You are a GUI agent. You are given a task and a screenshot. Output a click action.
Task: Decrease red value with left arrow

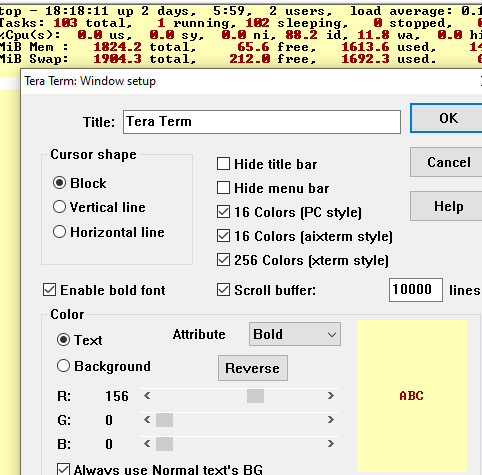click(x=147, y=396)
